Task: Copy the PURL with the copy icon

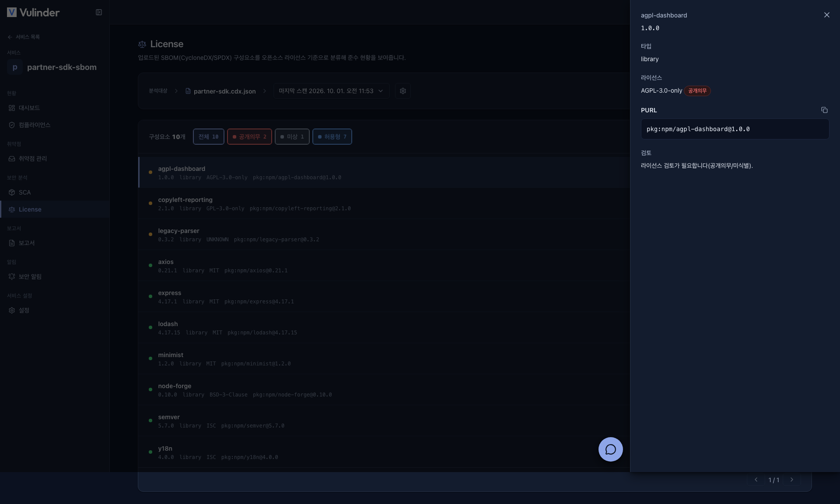Action: point(824,110)
